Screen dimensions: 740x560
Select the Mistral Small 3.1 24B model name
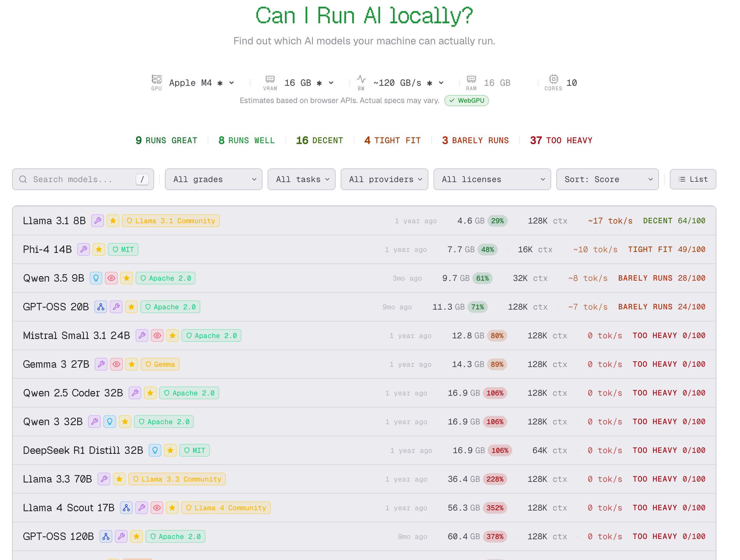click(x=76, y=335)
